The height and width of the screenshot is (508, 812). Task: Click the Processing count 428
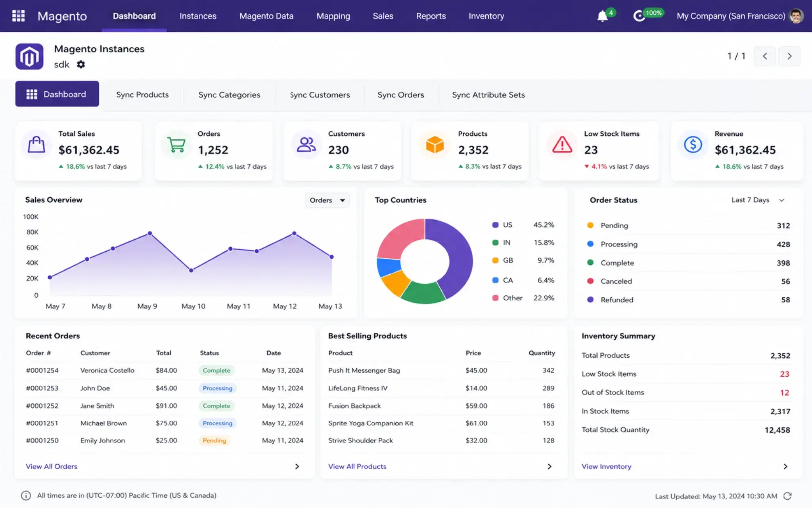point(783,244)
